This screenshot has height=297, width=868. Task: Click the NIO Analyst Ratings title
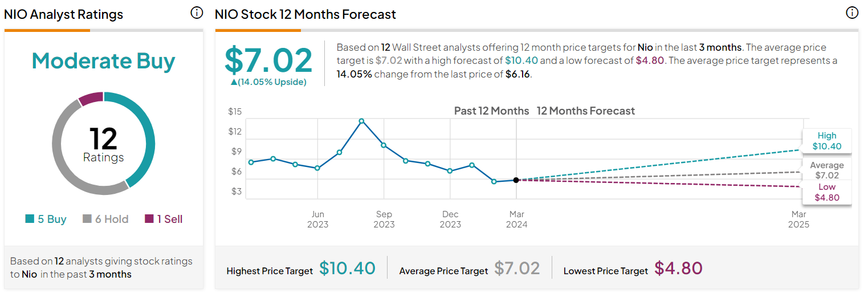(64, 14)
